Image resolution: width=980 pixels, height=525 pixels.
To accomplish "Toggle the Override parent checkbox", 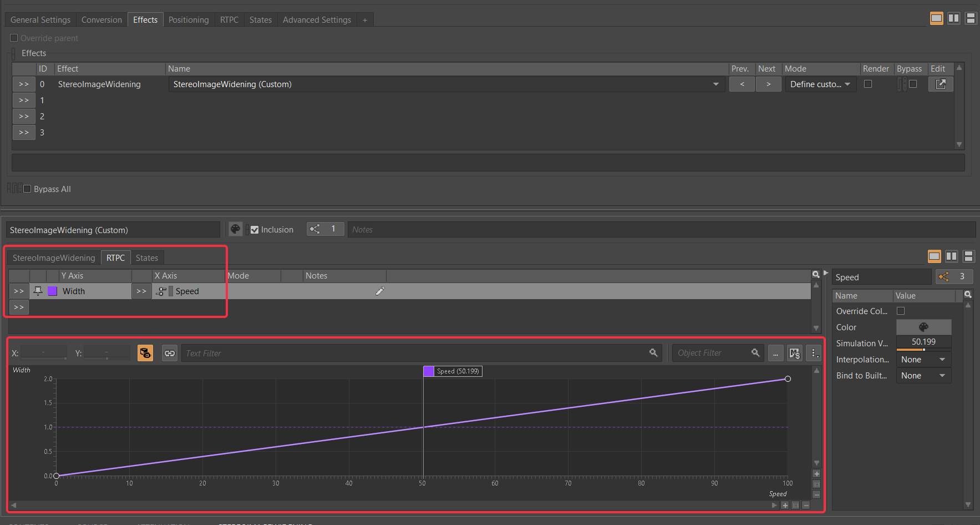I will click(x=14, y=38).
